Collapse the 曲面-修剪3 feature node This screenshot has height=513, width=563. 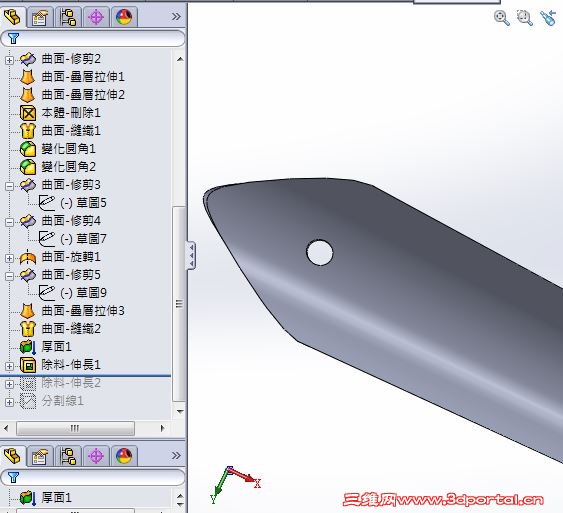click(9, 186)
